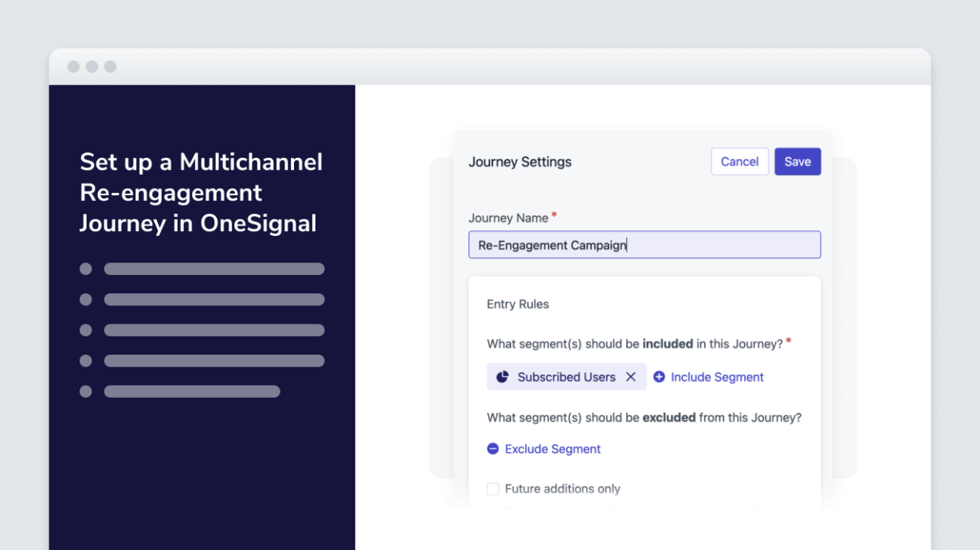Click the plus icon beside Include Segment

(659, 377)
